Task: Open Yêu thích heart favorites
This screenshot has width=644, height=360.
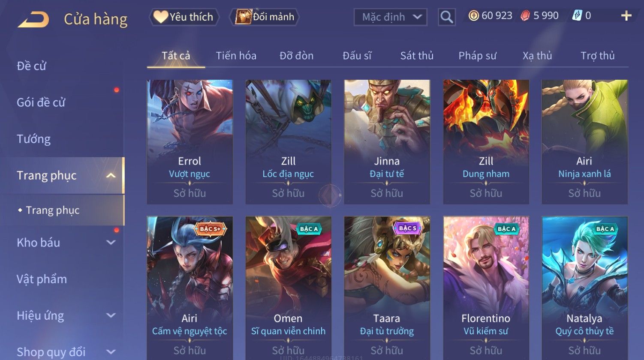Action: tap(184, 17)
